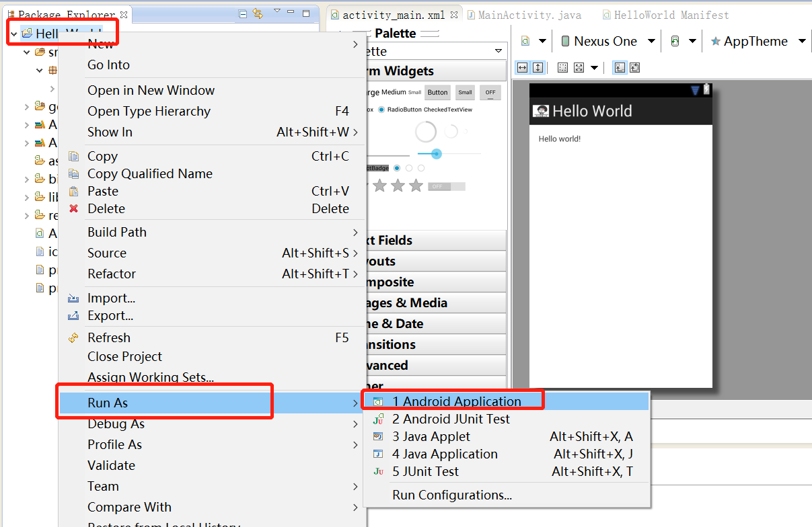Open the AppTheme theme dropdown arrow
Viewport: 812px width, 527px height.
[x=801, y=41]
